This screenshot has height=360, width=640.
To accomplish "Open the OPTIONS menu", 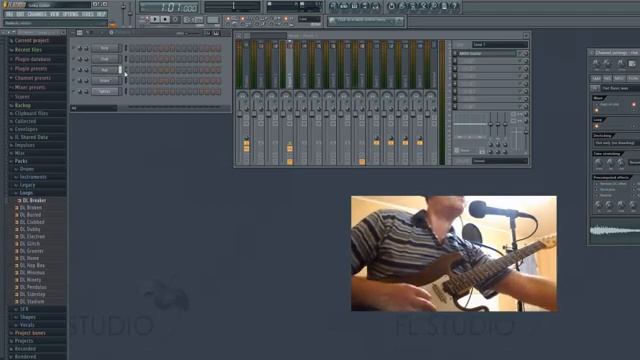I will pos(70,14).
